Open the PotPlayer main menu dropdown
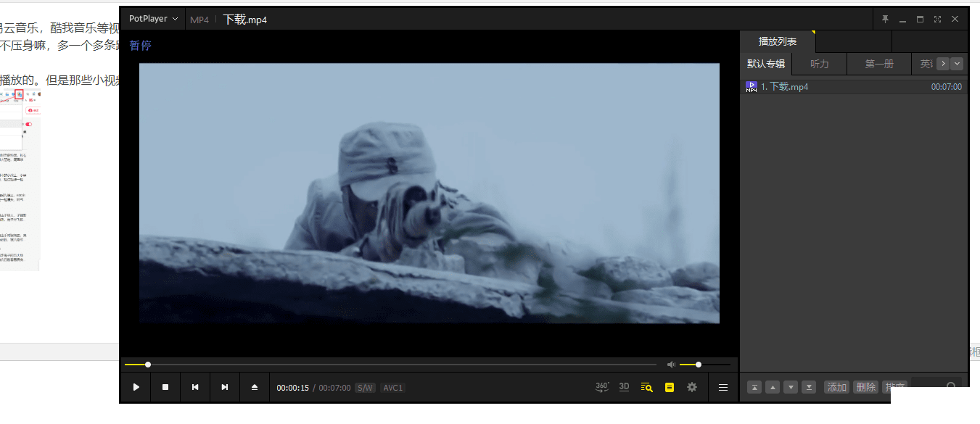This screenshot has height=424, width=980. [153, 19]
